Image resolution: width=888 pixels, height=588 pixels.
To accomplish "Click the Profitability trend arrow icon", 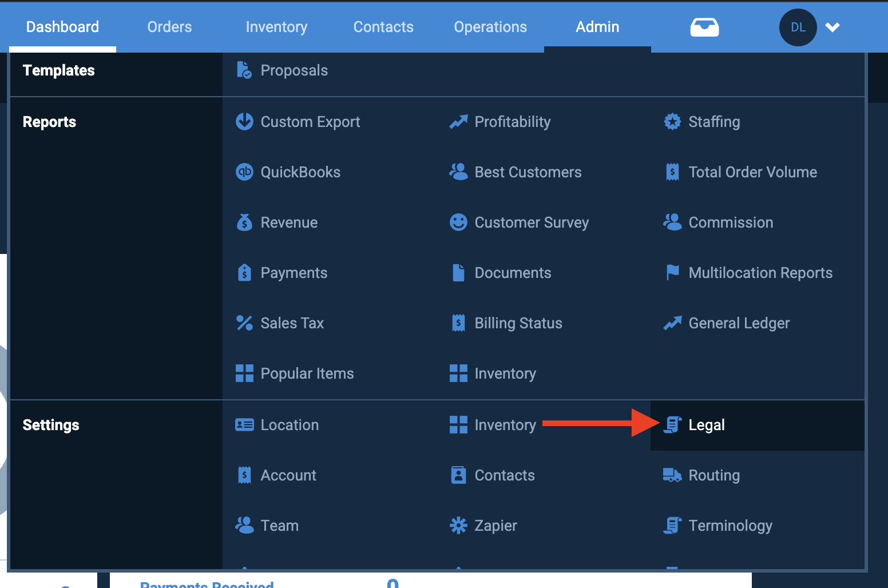I will (x=458, y=121).
